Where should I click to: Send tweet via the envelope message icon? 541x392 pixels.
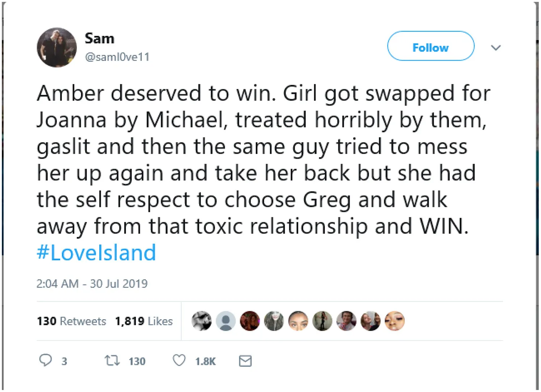tap(245, 361)
